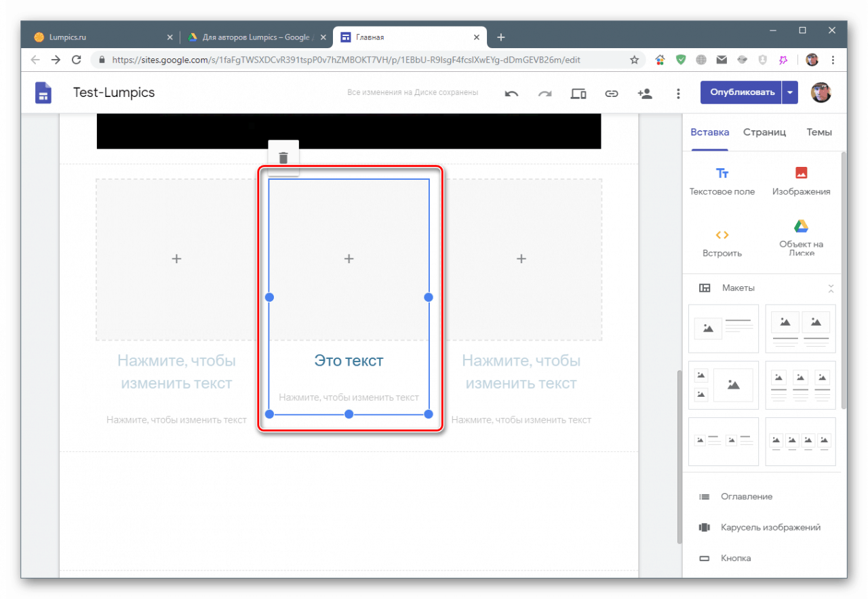Redo the last action

545,94
